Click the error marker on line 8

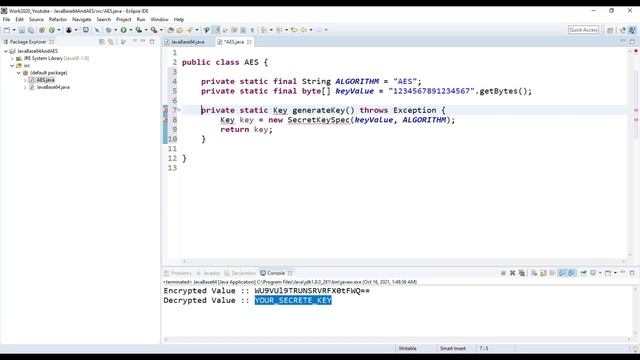[165, 120]
